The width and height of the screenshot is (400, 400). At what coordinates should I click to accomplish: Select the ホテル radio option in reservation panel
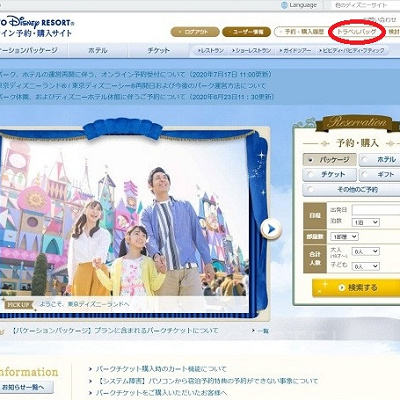tap(365, 160)
